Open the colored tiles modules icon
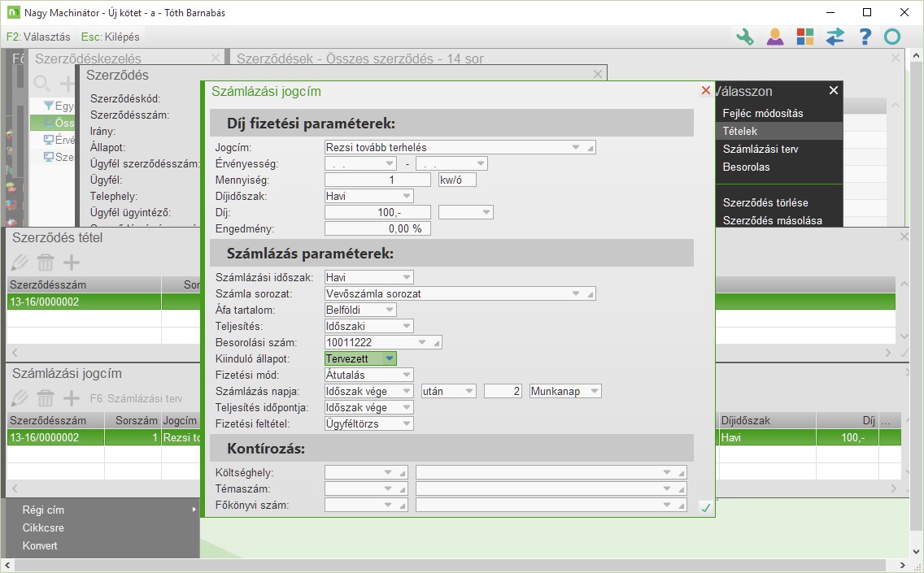Viewport: 924px width, 573px height. [805, 37]
